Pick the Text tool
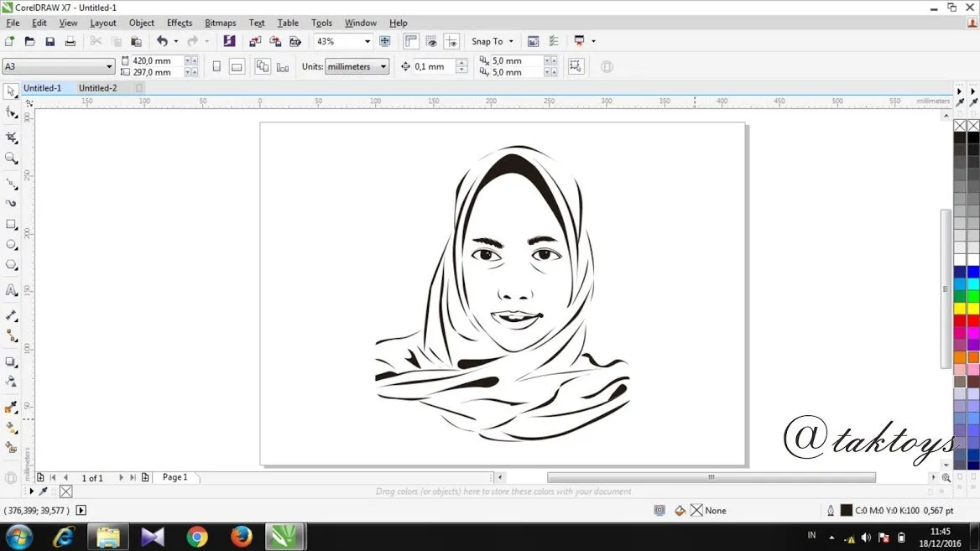 [x=11, y=290]
